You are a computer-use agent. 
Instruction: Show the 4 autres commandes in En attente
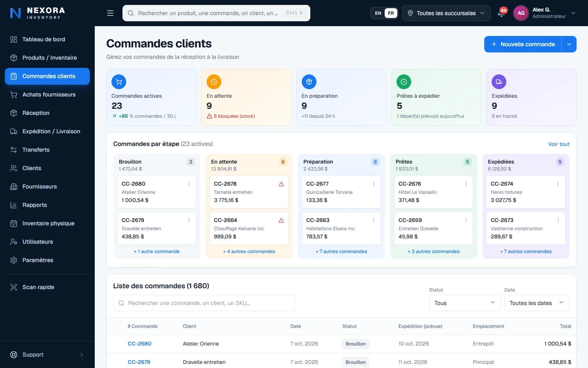point(249,251)
